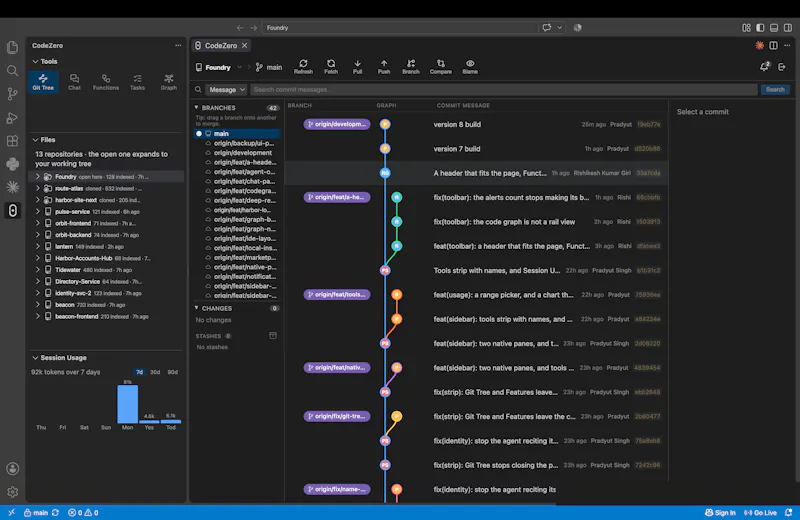Open the Message search type dropdown
The height and width of the screenshot is (520, 800).
226,89
